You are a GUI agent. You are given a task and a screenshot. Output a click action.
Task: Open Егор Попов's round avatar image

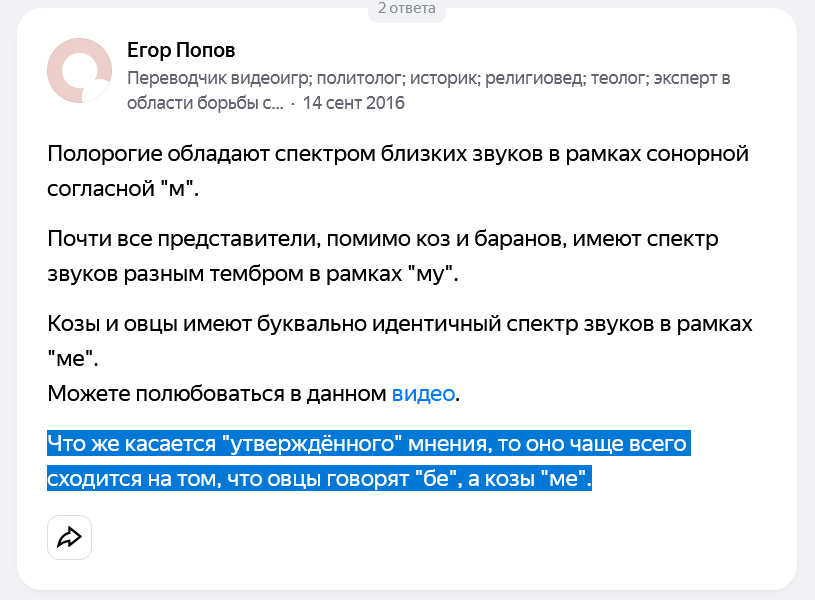coord(80,70)
